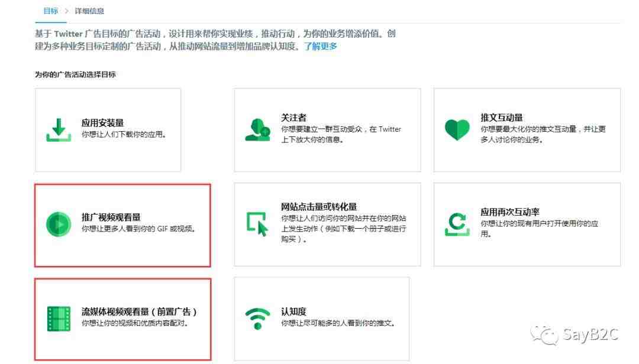Click the 网站点击量 description about 购买

(344, 229)
